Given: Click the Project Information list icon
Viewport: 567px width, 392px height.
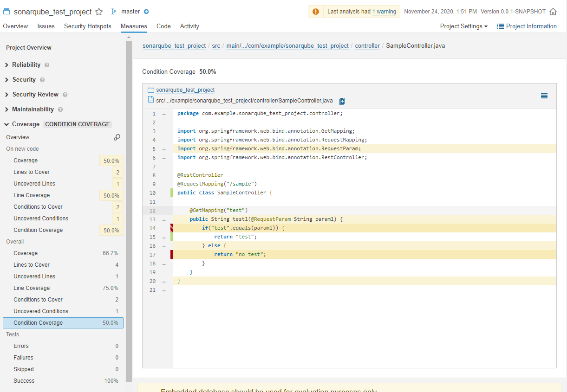Looking at the screenshot, I should pyautogui.click(x=501, y=26).
